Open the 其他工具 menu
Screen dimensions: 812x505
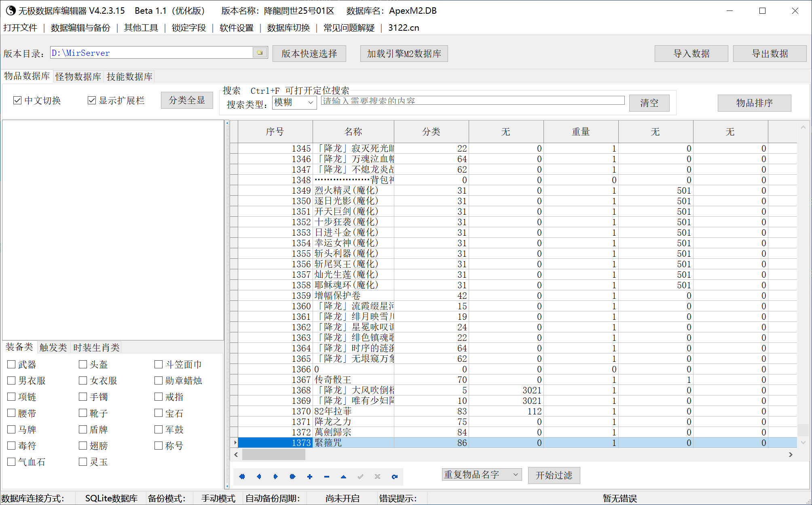click(141, 28)
